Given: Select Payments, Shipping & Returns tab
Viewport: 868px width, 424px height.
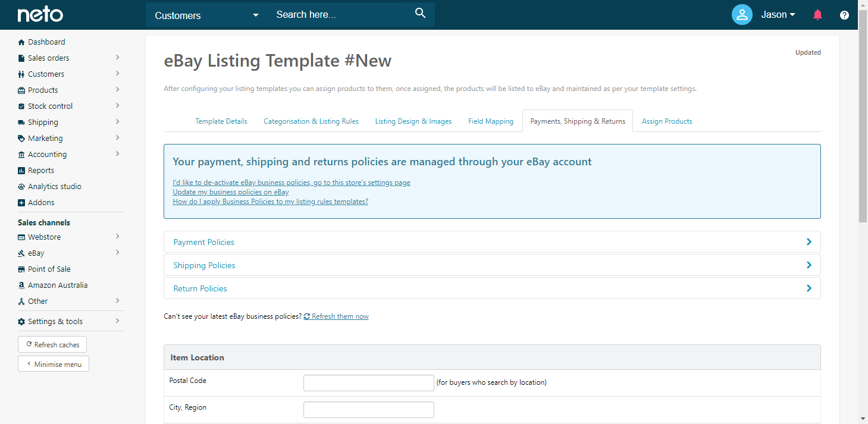Looking at the screenshot, I should pyautogui.click(x=578, y=121).
